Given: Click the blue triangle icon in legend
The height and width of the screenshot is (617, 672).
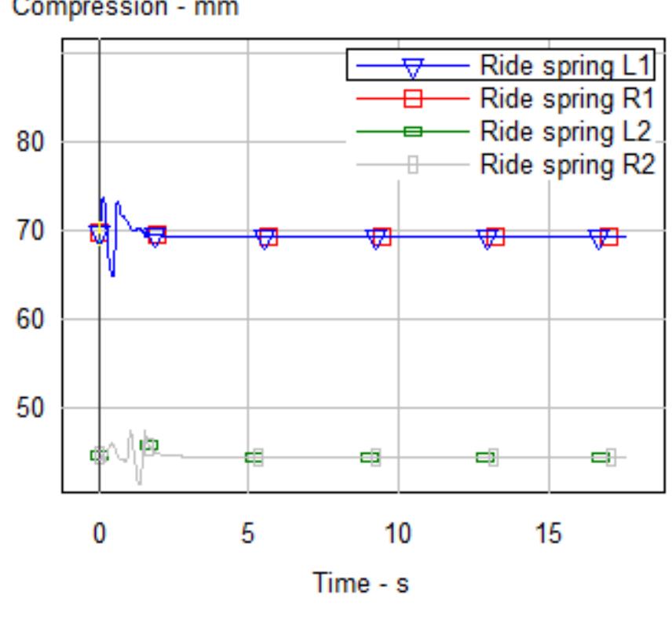Looking at the screenshot, I should 414,68.
